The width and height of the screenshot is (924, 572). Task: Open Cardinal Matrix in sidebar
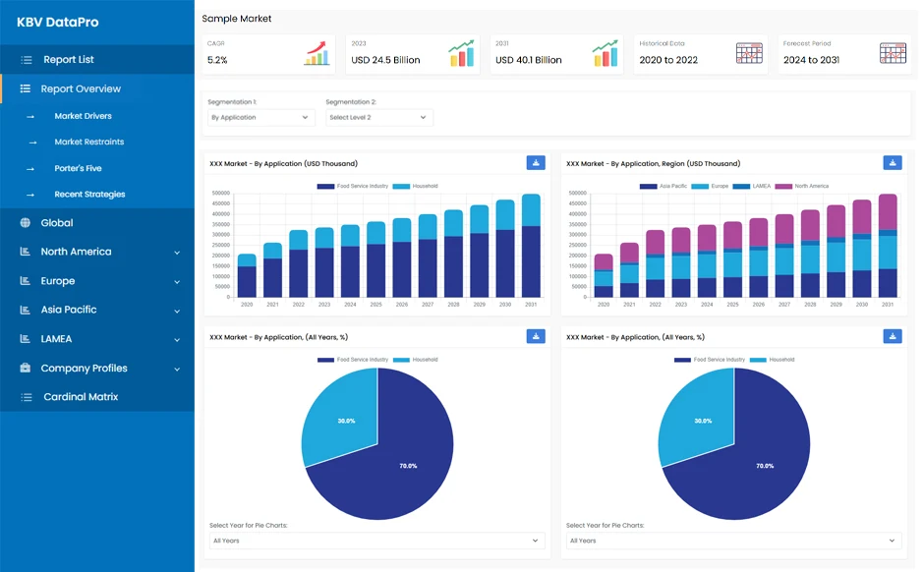(x=81, y=397)
